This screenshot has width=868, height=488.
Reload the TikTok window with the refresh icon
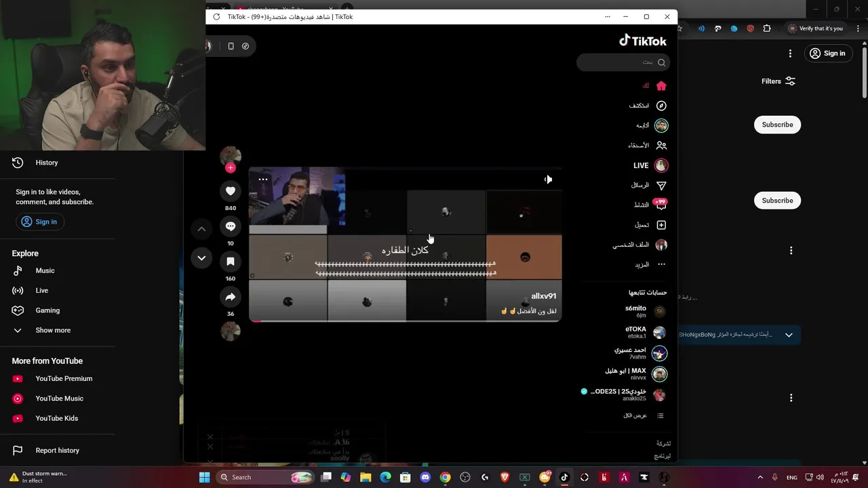(216, 17)
